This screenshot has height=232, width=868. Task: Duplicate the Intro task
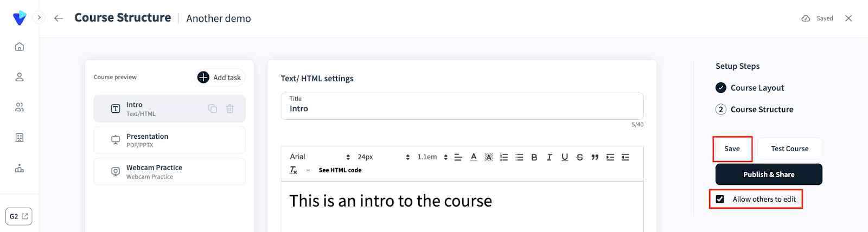(x=213, y=108)
